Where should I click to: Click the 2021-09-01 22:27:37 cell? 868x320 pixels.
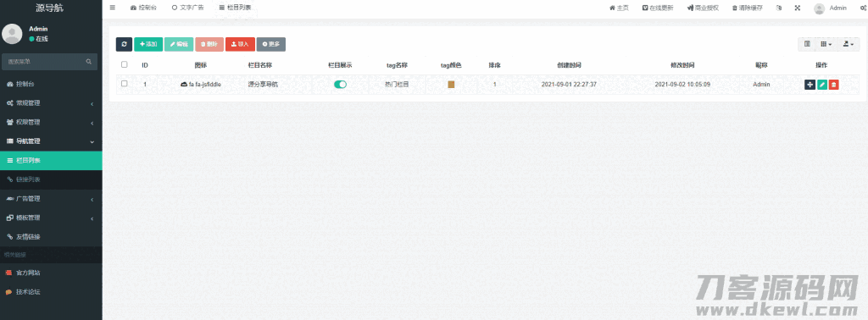(x=569, y=85)
